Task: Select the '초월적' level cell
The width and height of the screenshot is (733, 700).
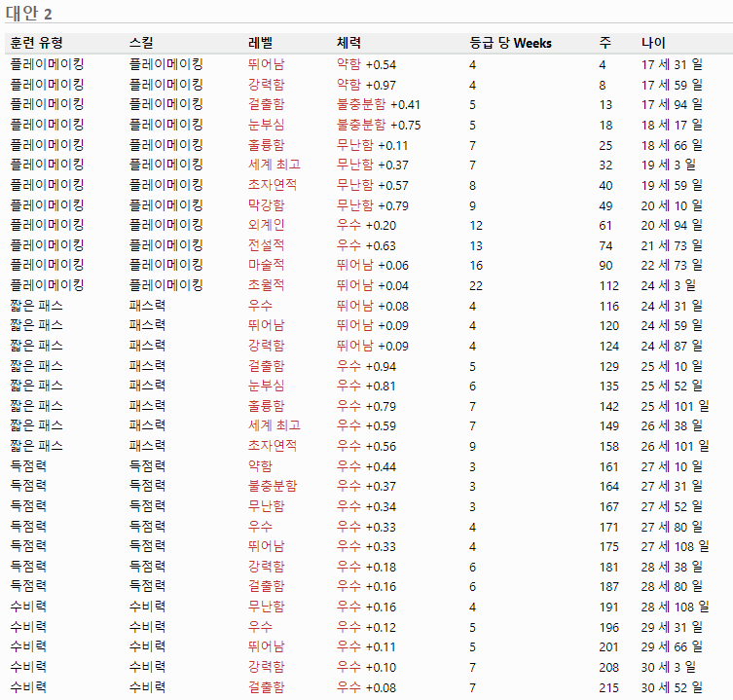Action: 266,285
